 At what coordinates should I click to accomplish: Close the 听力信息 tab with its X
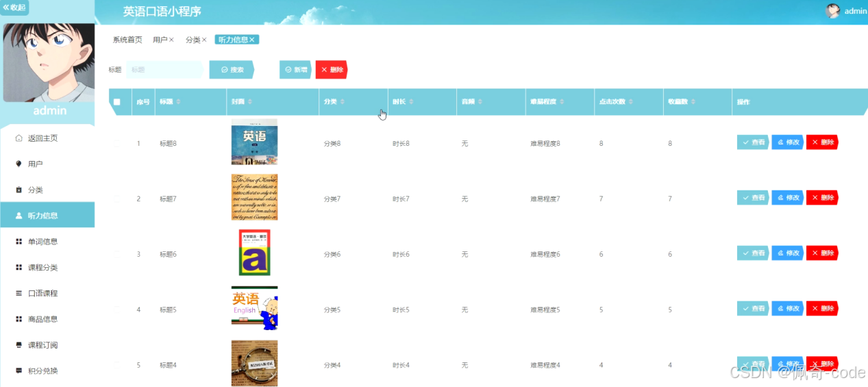(252, 40)
